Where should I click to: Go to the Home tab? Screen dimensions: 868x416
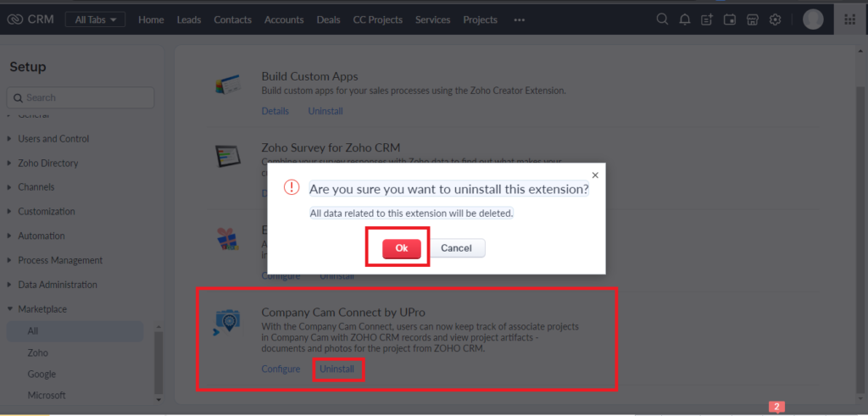151,20
